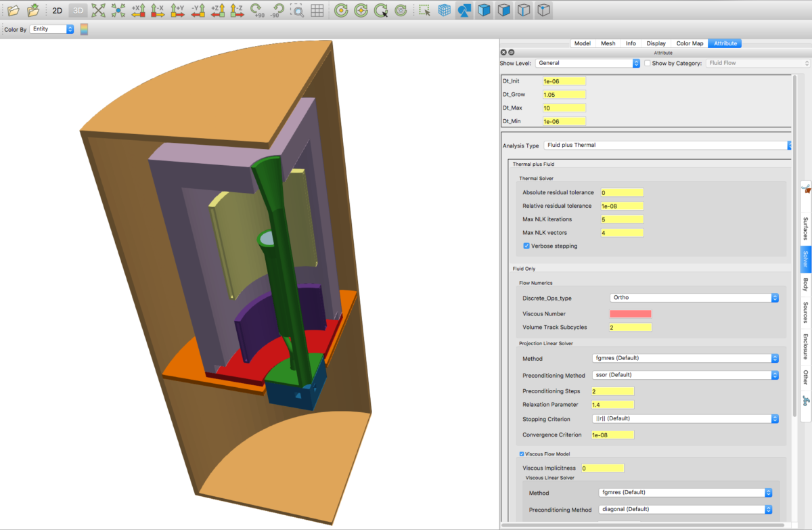Screen dimensions: 812x530
Task: Activate the zoom box magnifier tool
Action: click(298, 10)
